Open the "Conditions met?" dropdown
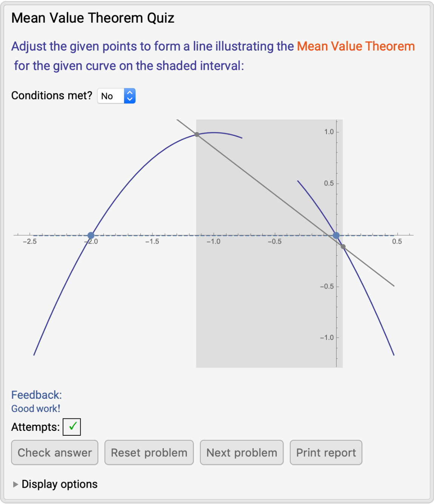Image resolution: width=434 pixels, height=504 pixels. (116, 96)
